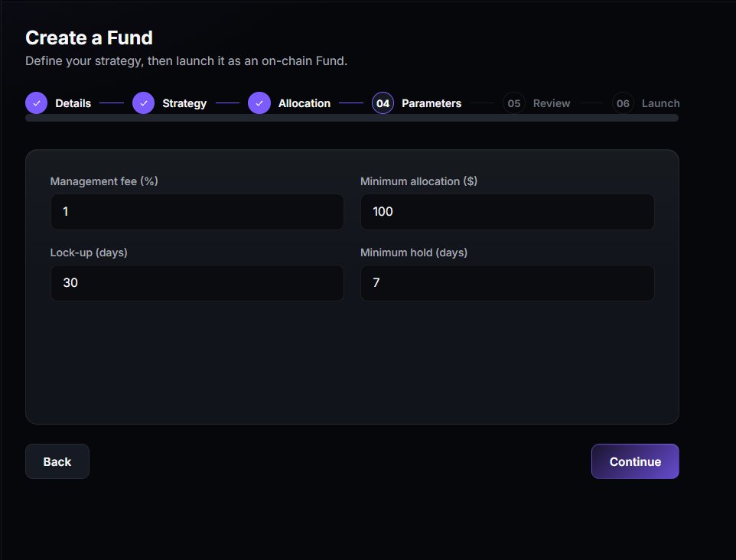Jump to the Launch step label

pos(660,103)
